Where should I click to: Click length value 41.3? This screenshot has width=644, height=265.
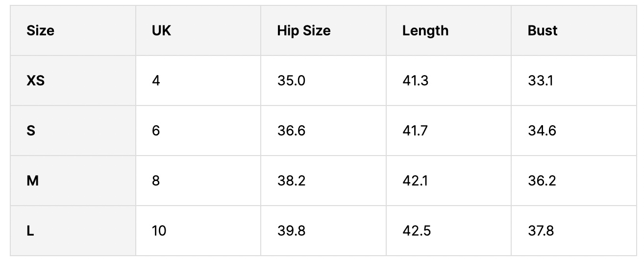415,80
